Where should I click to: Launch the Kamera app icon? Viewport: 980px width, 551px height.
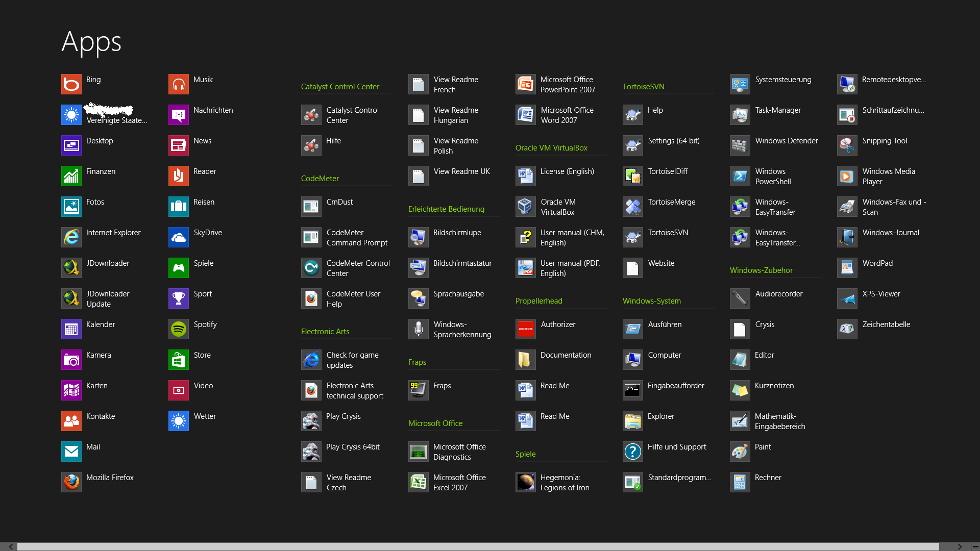coord(71,360)
